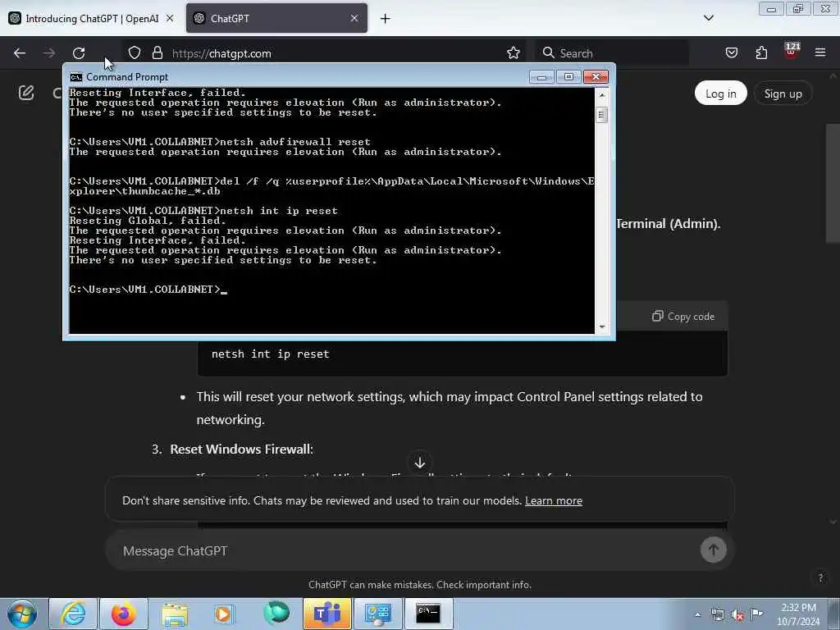Viewport: 840px width, 630px height.
Task: Bookmark this page with the star icon
Action: coord(514,52)
